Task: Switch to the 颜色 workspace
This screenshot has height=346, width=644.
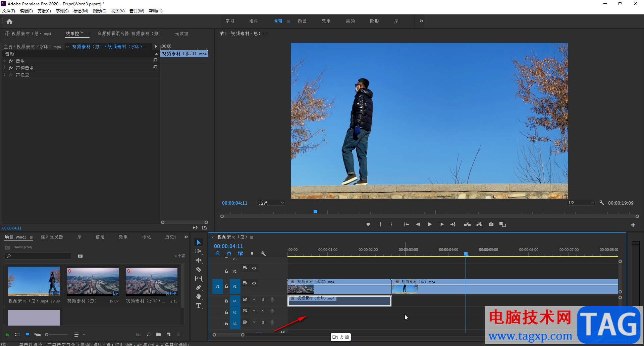Action: (302, 21)
